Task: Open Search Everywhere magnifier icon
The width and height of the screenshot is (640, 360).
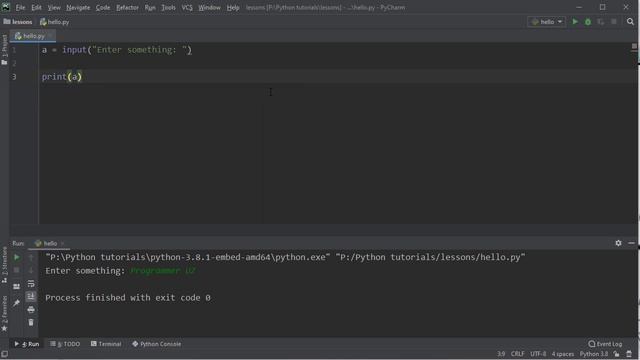Action: coord(630,22)
